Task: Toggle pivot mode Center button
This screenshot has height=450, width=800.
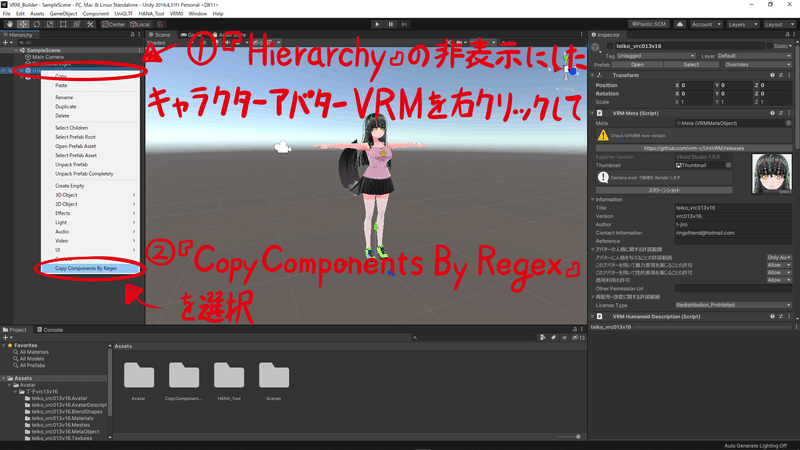Action: [113, 24]
